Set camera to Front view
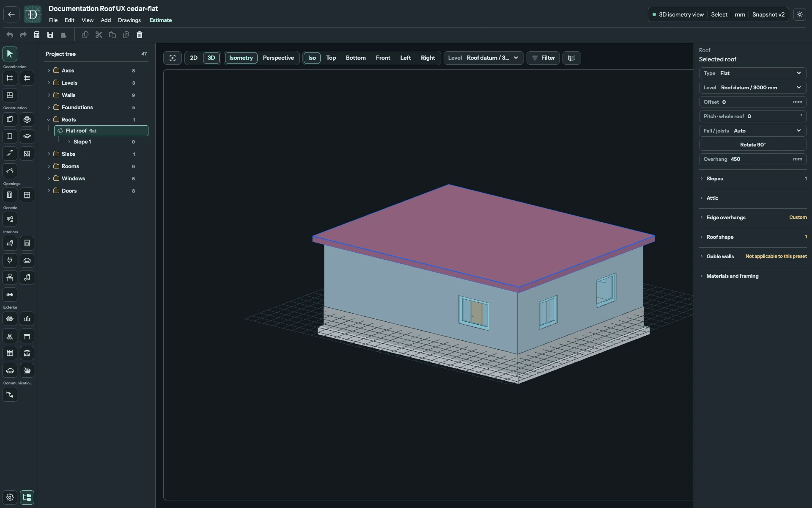Image resolution: width=812 pixels, height=508 pixels. (383, 58)
